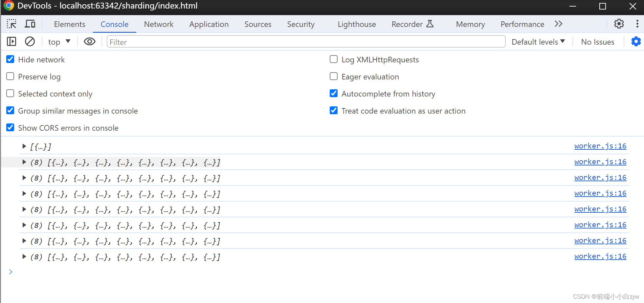The width and height of the screenshot is (644, 303).
Task: Open worker.js:16 link of second (8) entry
Action: (600, 178)
